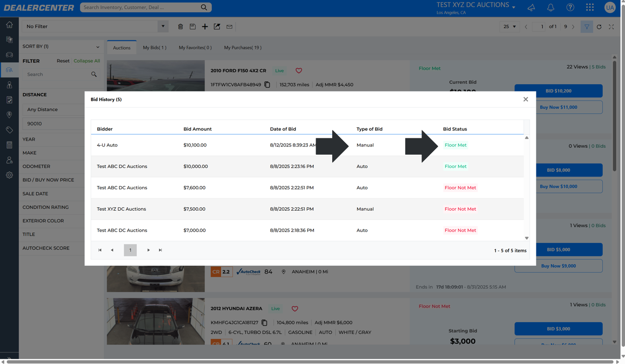The width and height of the screenshot is (625, 364).
Task: Open the apps grid icon
Action: pyautogui.click(x=590, y=7)
